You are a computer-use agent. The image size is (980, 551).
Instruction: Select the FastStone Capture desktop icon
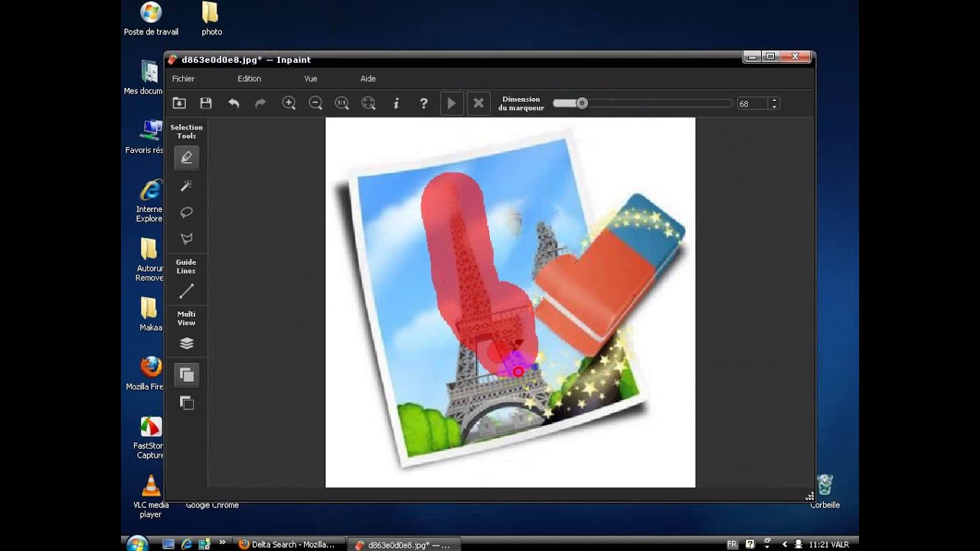(150, 438)
